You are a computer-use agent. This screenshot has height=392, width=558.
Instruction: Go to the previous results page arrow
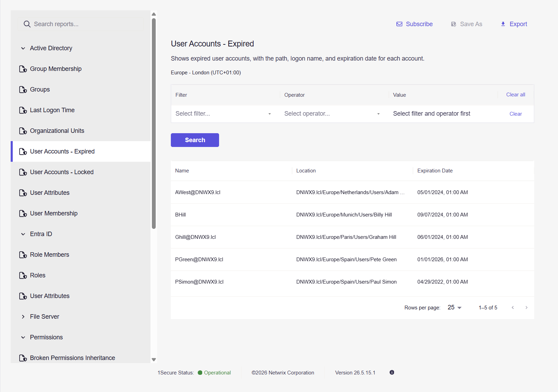513,308
